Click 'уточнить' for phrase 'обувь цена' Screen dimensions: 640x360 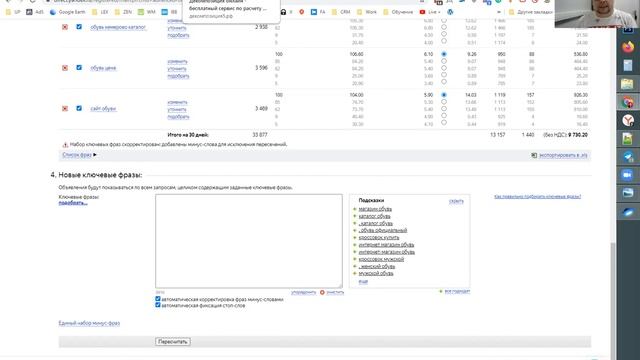click(177, 69)
